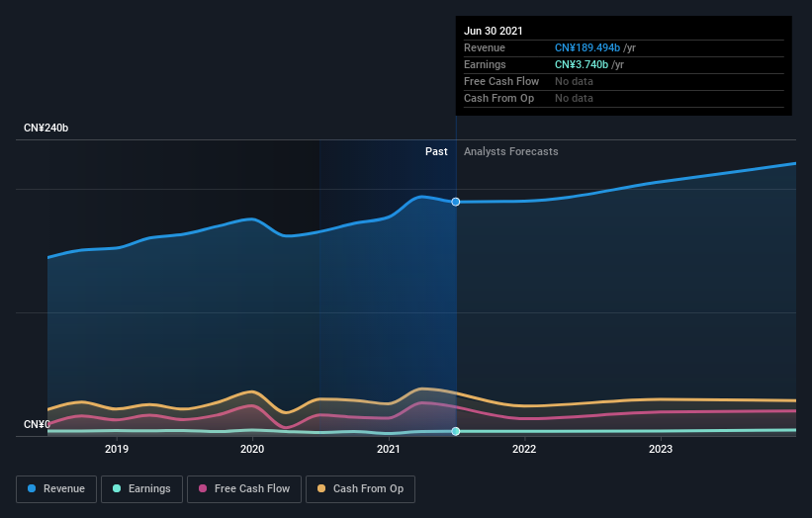Click the 2019 x-axis label
Image resolution: width=812 pixels, height=518 pixels.
tap(117, 449)
